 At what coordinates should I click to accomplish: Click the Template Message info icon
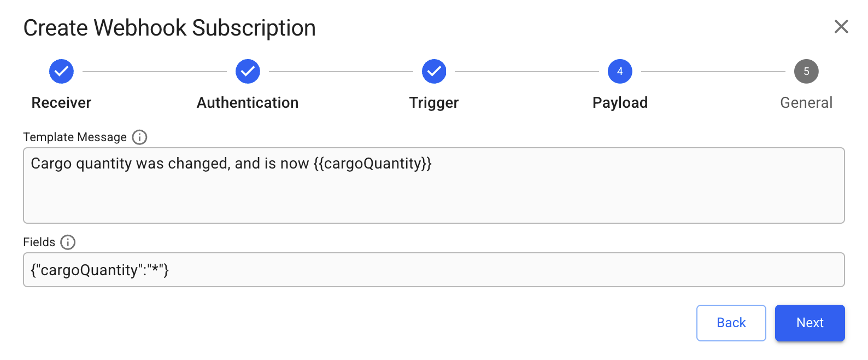139,137
